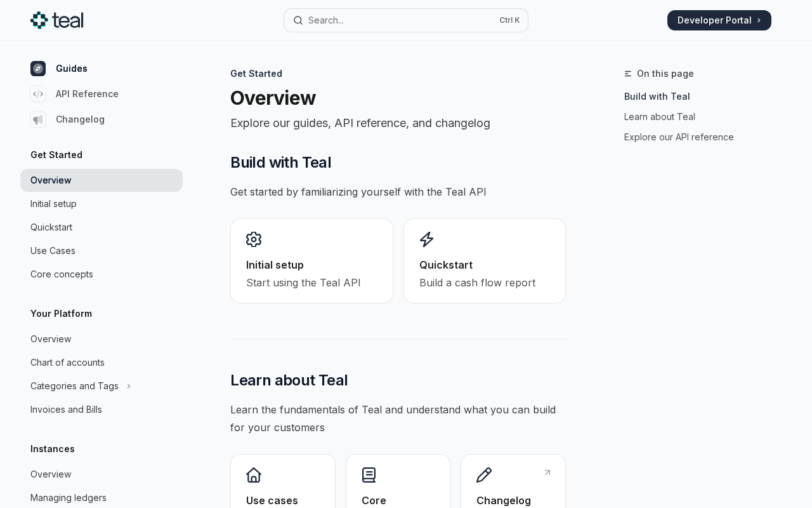
Task: Click the Changelog megaphone icon
Action: [38, 119]
